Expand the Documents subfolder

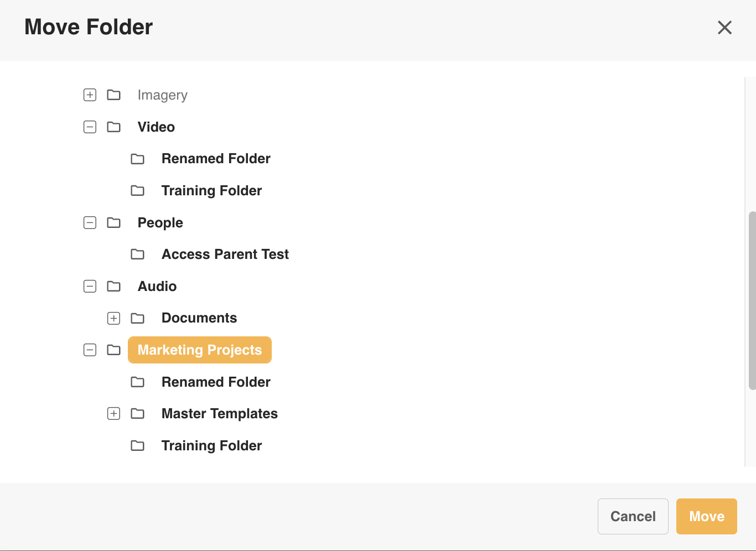pos(113,318)
